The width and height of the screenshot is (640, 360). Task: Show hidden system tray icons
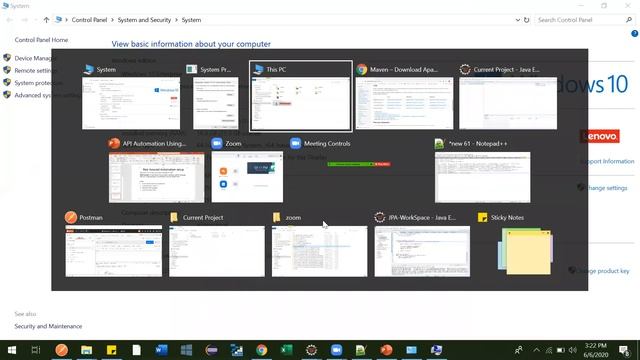[x=537, y=350]
